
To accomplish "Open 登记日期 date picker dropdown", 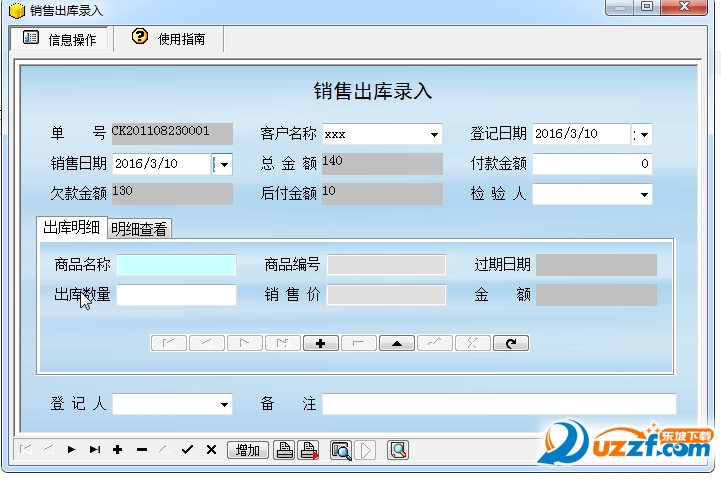I will (642, 134).
